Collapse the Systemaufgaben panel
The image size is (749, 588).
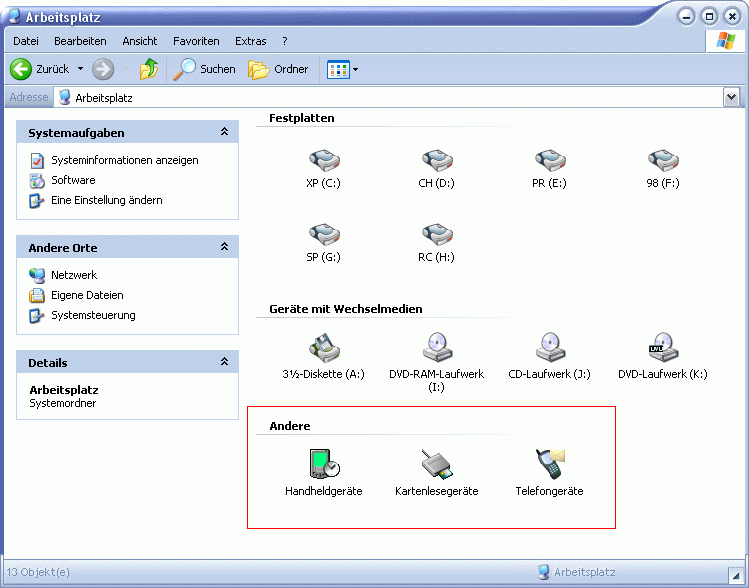[x=225, y=132]
